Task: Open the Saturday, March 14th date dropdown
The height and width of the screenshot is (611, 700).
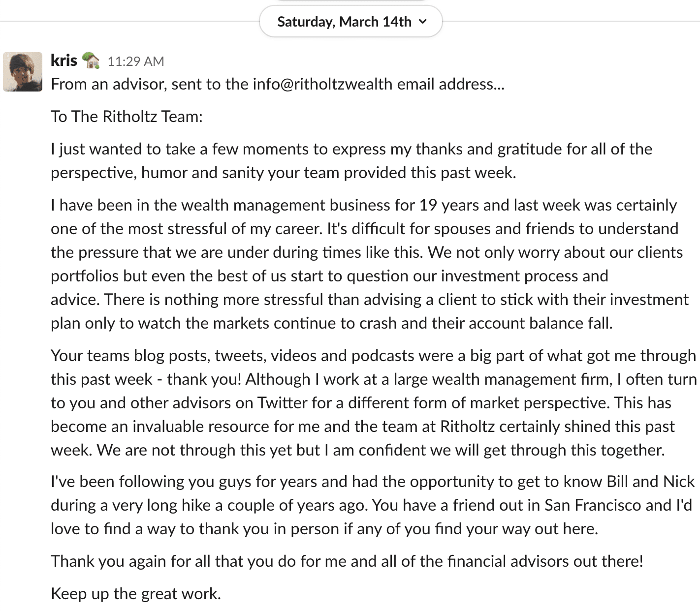Action: (350, 22)
